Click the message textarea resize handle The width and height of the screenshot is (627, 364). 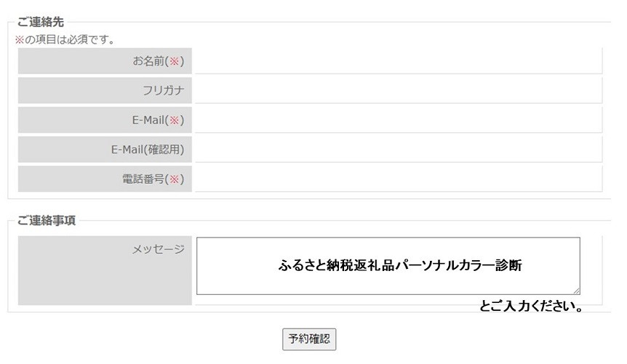click(576, 291)
